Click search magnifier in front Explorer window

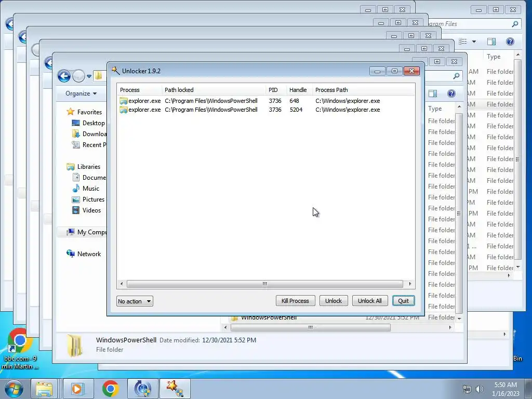pos(456,76)
